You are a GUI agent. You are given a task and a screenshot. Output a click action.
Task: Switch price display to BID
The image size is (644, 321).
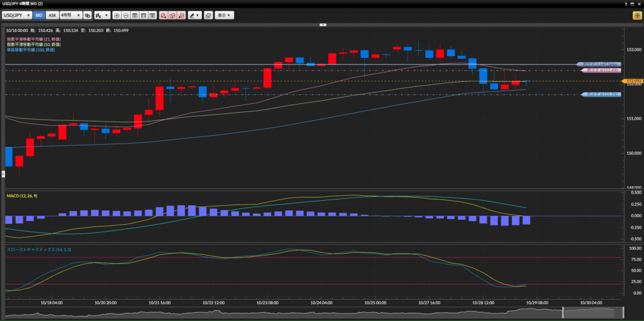tap(39, 14)
